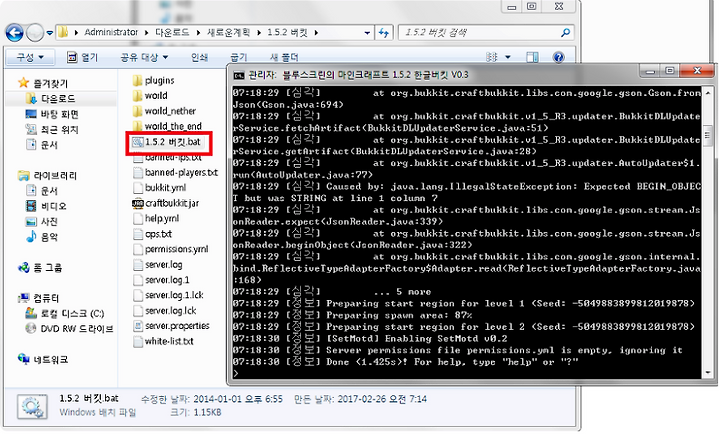Select craftbukkit.jar file icon
Viewport: 720px width, 435px height.
tap(138, 203)
